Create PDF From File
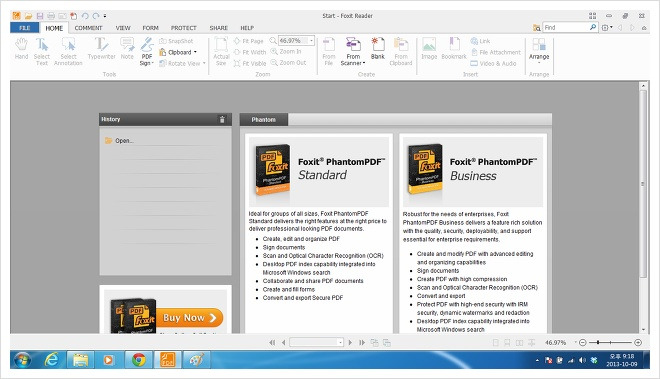660x379 pixels. (x=329, y=51)
